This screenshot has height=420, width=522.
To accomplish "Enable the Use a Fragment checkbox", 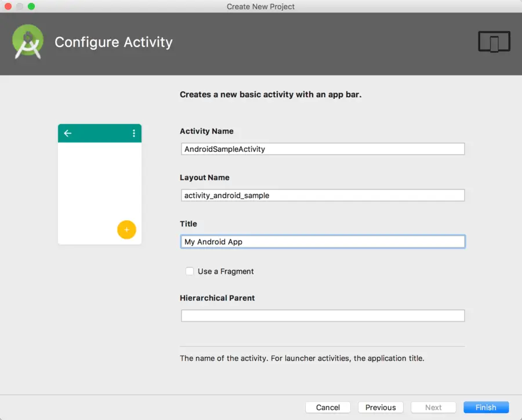I will 190,271.
